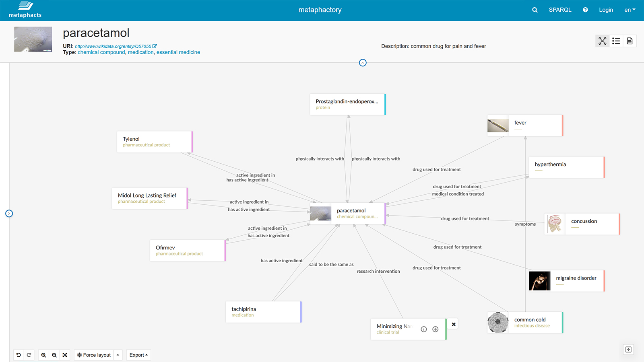Open the layout options dropdown arrow

pos(118,355)
